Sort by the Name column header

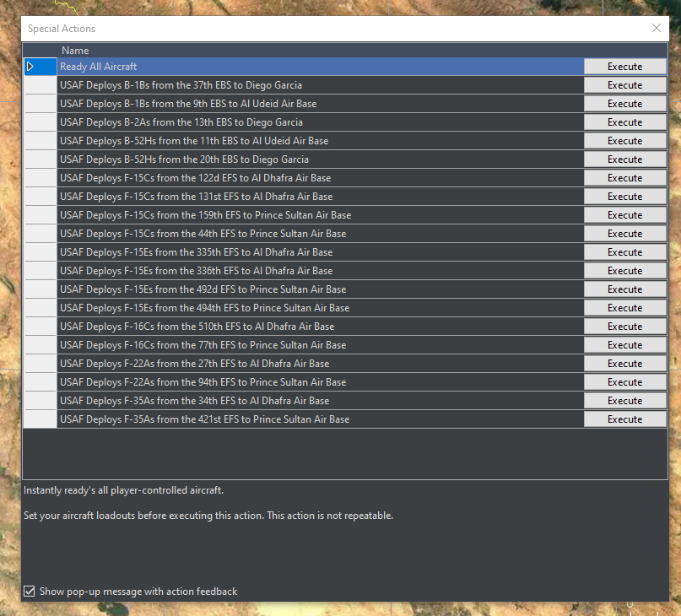(x=75, y=51)
